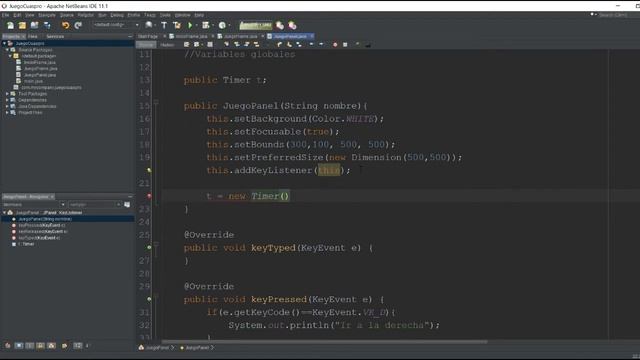Click the Source view button
640x360 pixels.
(146, 44)
